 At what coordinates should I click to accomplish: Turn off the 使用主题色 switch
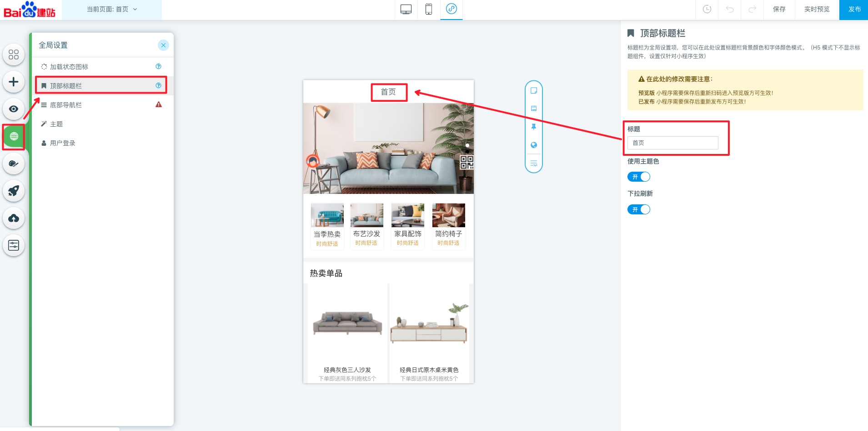[x=639, y=177]
